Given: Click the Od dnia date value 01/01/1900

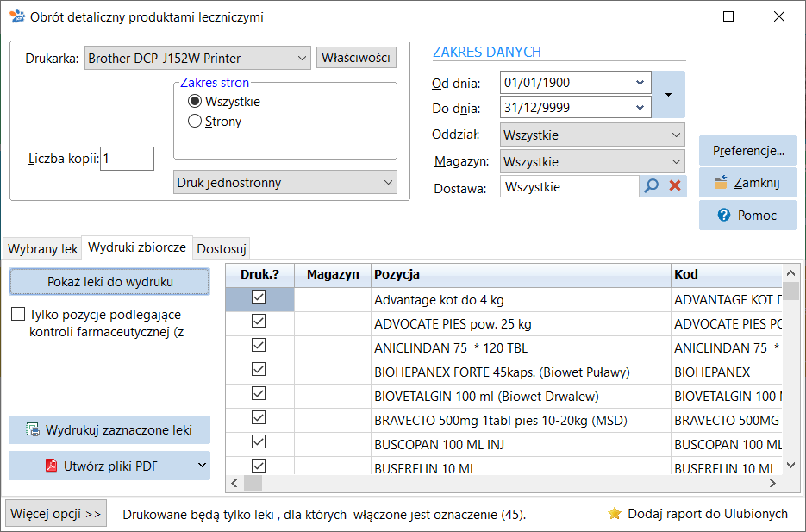Looking at the screenshot, I should (x=537, y=83).
